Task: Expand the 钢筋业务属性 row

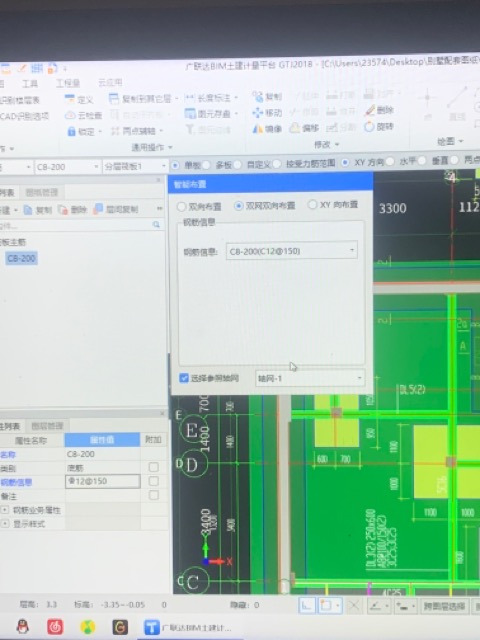Action: (4, 510)
